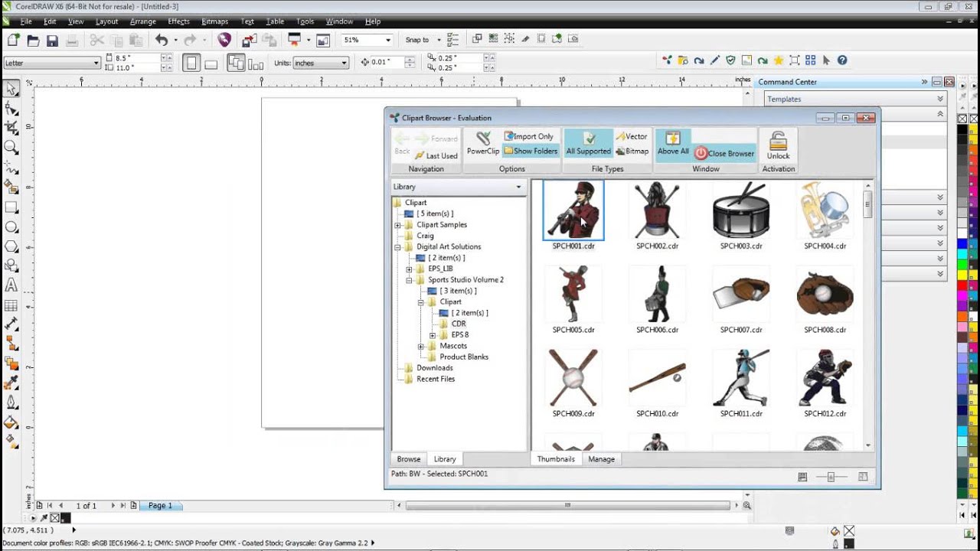Viewport: 980px width, 551px height.
Task: Open the zoom level 51% dropdown
Action: pyautogui.click(x=388, y=40)
